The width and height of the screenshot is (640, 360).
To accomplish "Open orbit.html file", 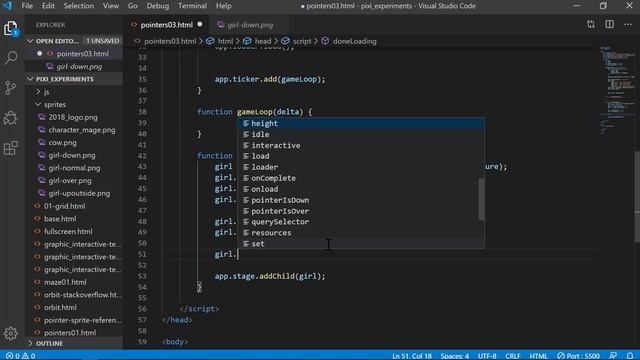I will click(60, 307).
